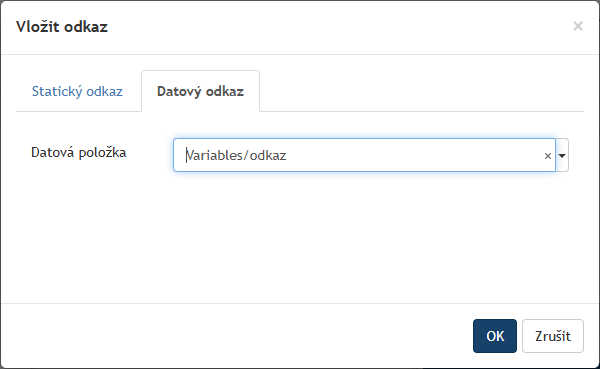The image size is (600, 369).
Task: Select the Datový odkaz tab
Action: [x=201, y=91]
